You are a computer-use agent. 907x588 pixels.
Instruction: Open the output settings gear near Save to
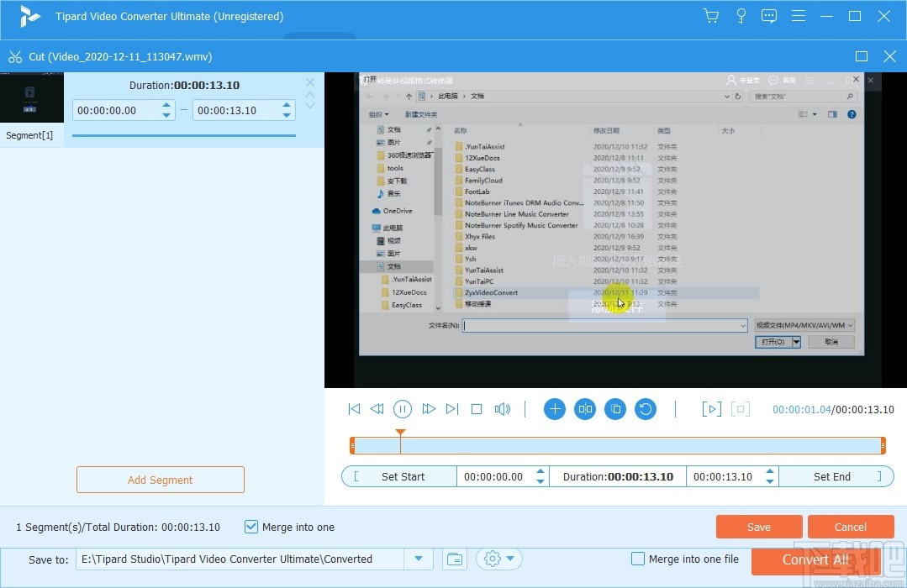click(493, 559)
